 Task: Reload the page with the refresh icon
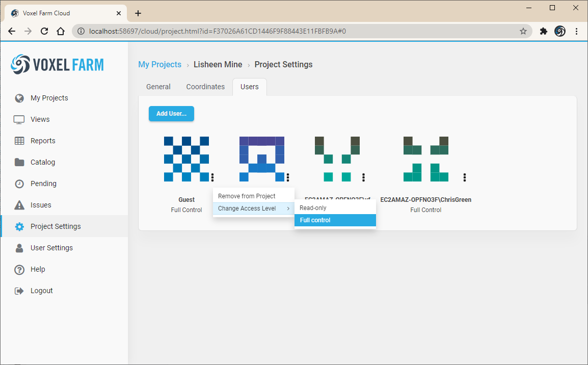pos(44,31)
